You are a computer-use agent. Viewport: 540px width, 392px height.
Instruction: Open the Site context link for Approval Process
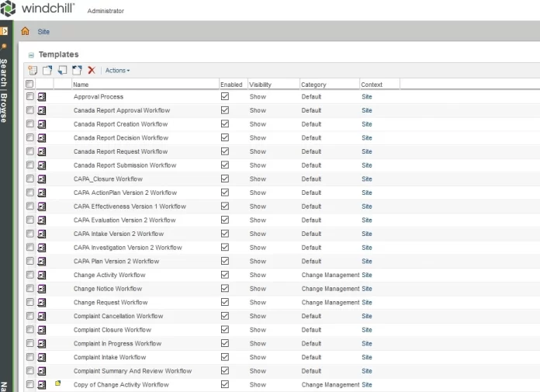pyautogui.click(x=367, y=97)
